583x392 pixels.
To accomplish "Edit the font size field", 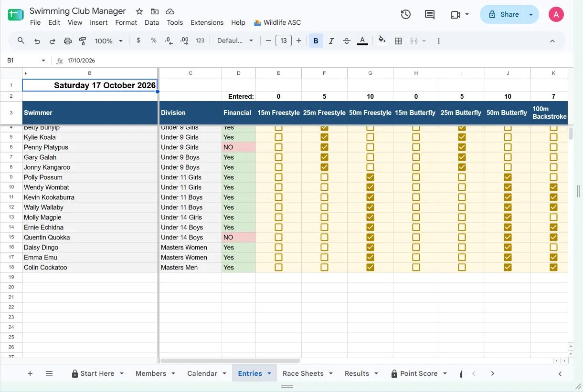I will (284, 41).
